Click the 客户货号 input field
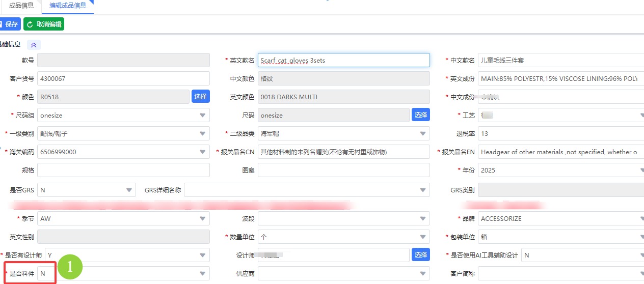 coord(123,78)
